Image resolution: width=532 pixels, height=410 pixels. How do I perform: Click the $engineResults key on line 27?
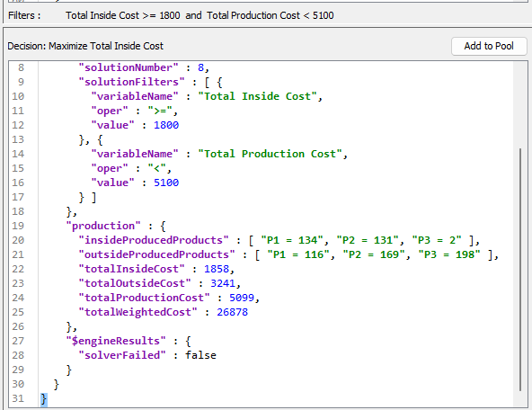coord(116,341)
